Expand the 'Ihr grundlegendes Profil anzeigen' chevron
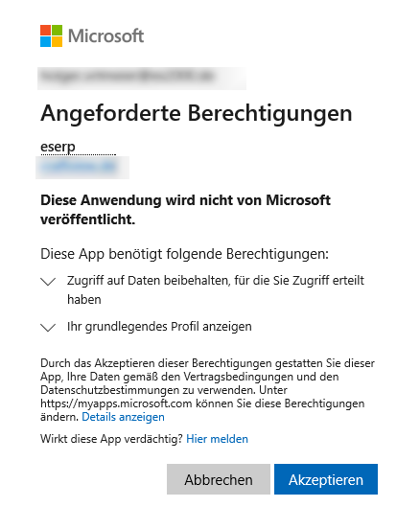This screenshot has width=420, height=507. coord(48,327)
